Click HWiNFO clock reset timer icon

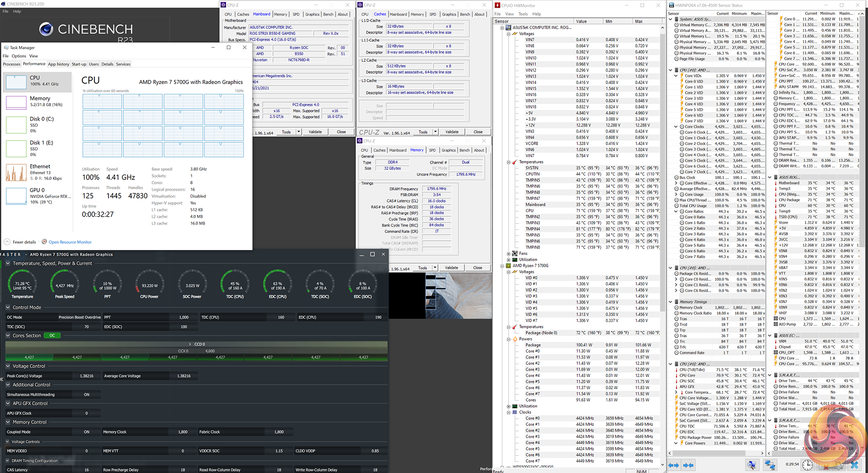pyautogui.click(x=807, y=465)
